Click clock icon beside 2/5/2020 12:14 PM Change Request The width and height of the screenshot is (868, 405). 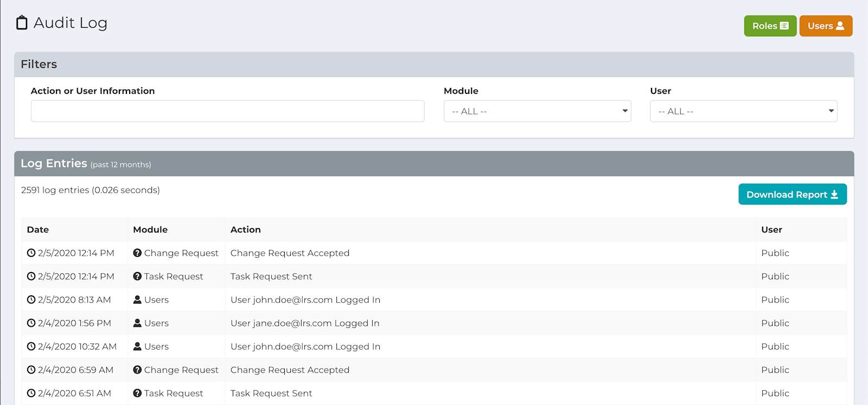pos(31,253)
